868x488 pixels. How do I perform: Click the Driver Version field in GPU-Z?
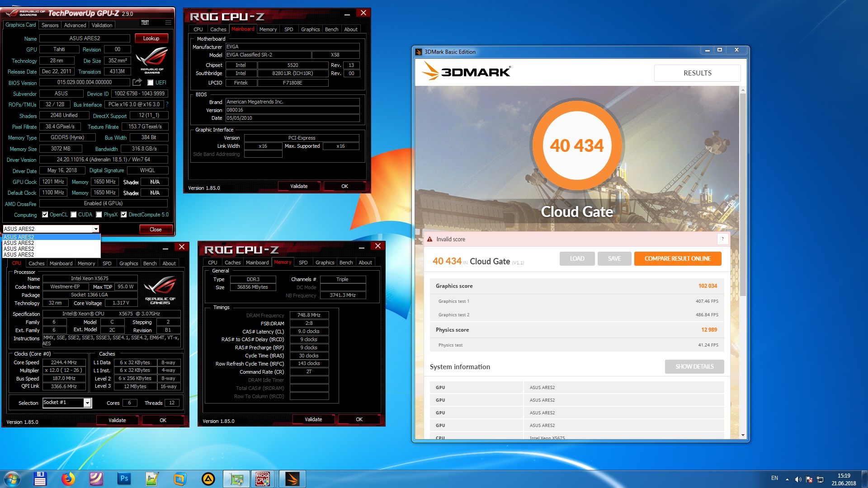[104, 160]
